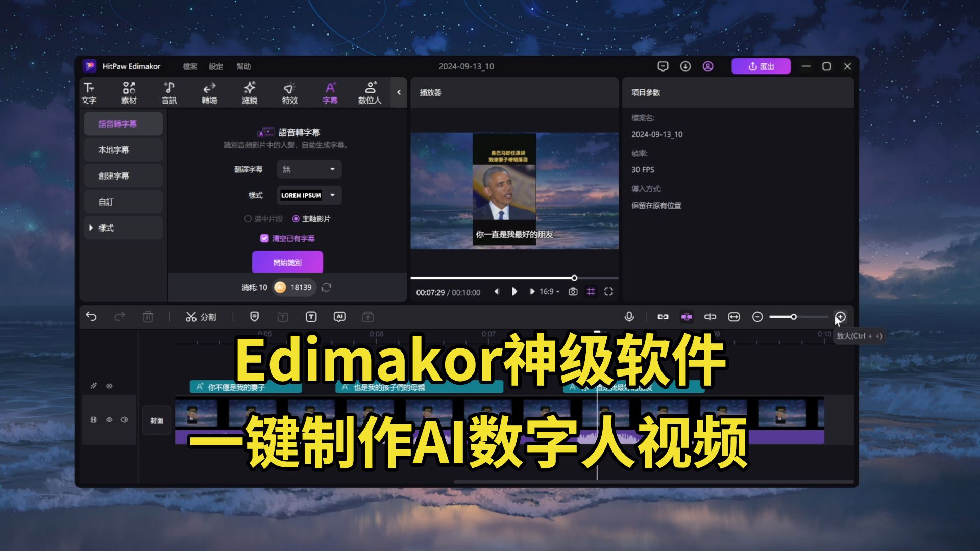This screenshot has width=980, height=551.
Task: Click the 文字 (Text) tool icon
Action: tap(89, 93)
